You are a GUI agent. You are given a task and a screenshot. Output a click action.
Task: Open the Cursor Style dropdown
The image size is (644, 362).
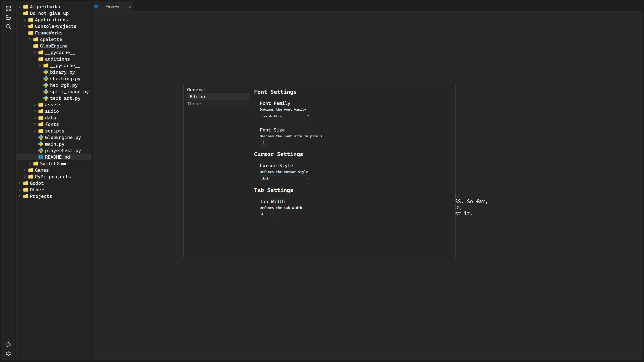[285, 178]
